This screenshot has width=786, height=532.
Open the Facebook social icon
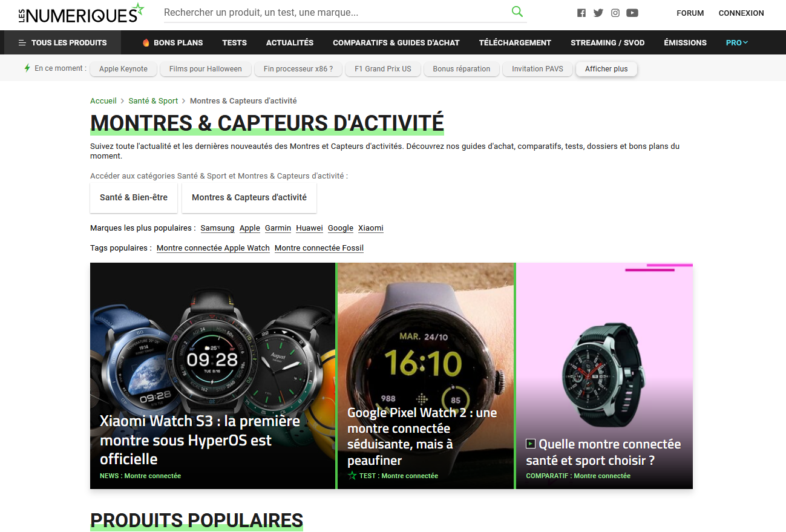[x=581, y=13]
